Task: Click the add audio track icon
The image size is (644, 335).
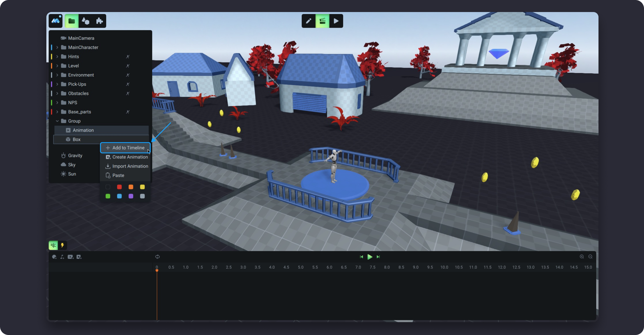Action: coord(62,257)
